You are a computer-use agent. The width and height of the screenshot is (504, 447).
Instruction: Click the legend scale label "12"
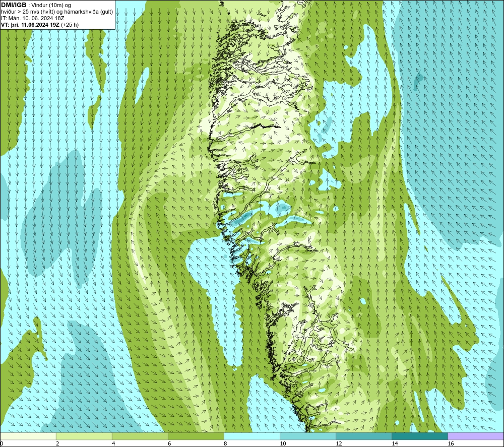pyautogui.click(x=339, y=444)
